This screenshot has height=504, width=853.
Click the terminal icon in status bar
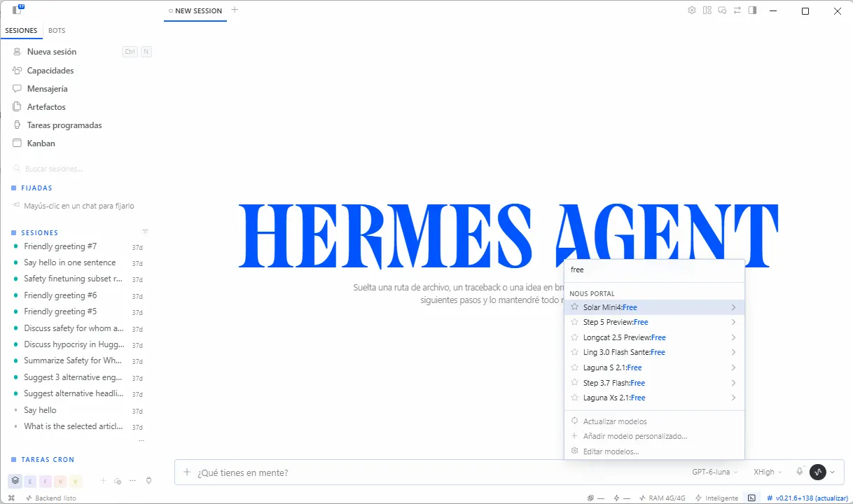click(x=751, y=498)
